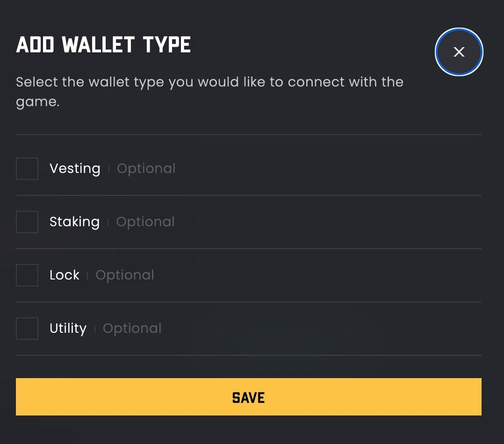Click the Lock label text
504x444 pixels.
coord(65,275)
